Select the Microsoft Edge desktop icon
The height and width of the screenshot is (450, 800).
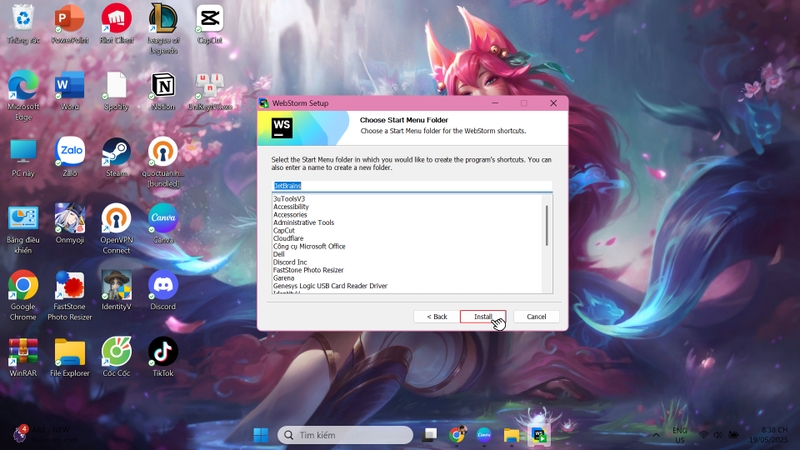(23, 95)
